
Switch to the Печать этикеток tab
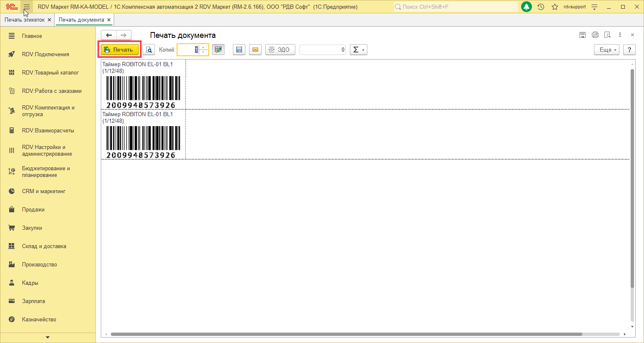click(25, 20)
